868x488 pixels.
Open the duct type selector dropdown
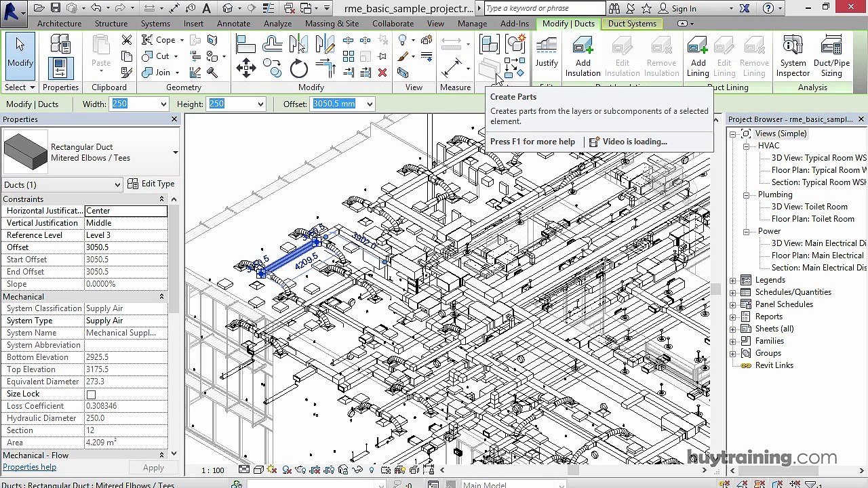click(175, 152)
